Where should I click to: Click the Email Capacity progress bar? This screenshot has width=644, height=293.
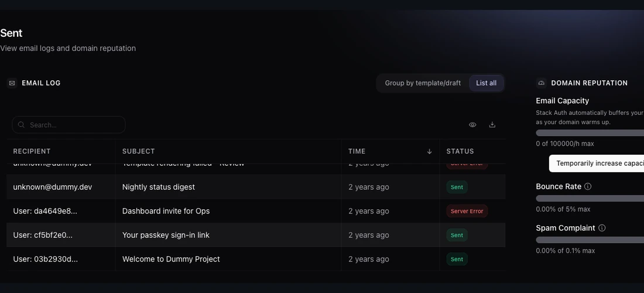tap(590, 133)
